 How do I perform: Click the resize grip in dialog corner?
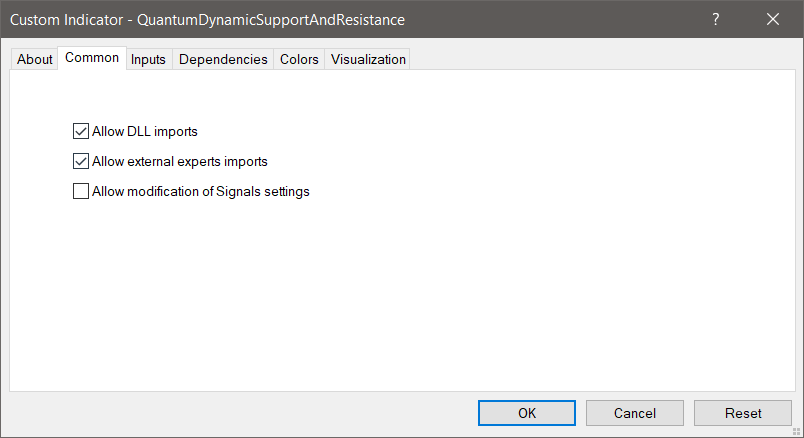797,431
